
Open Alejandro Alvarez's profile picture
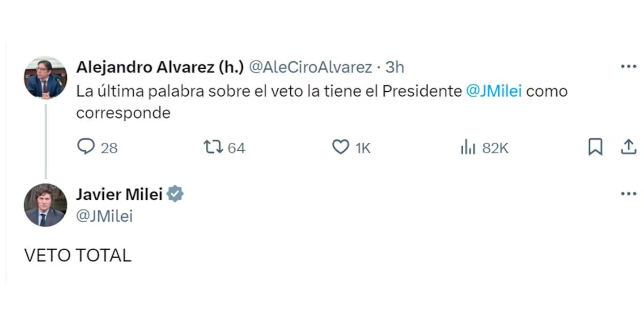coord(46,78)
